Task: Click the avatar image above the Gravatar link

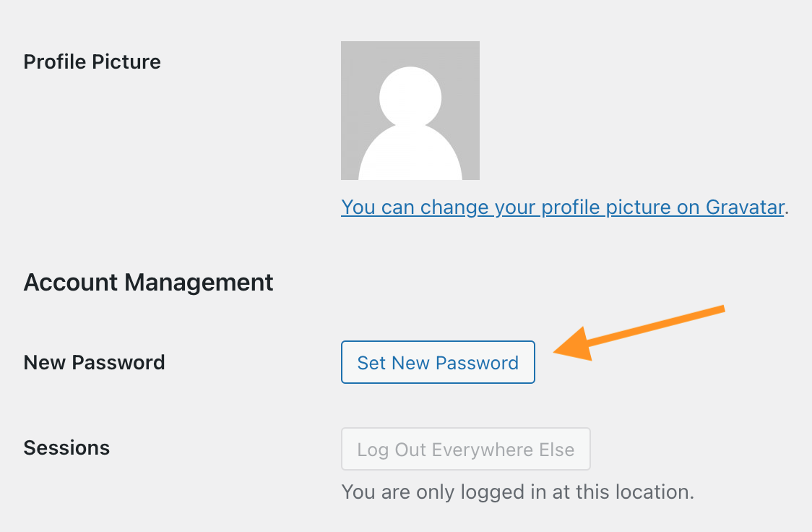Action: point(410,110)
